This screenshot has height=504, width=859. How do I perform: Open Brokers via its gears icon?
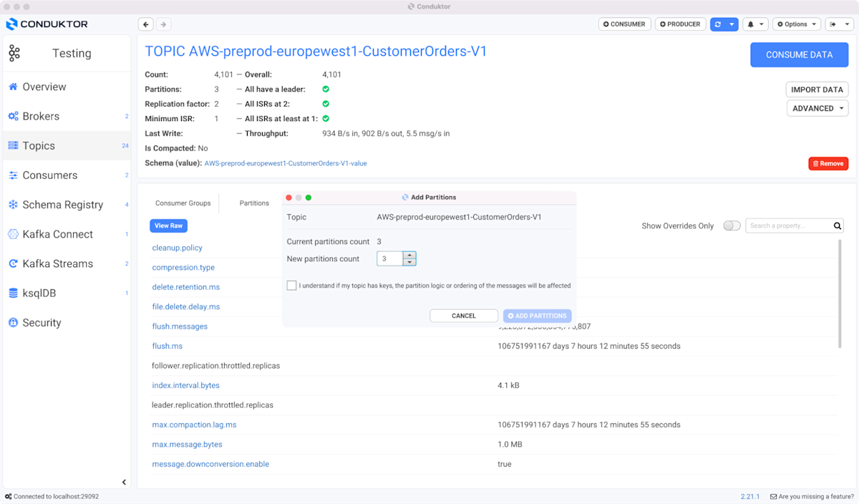pyautogui.click(x=13, y=116)
